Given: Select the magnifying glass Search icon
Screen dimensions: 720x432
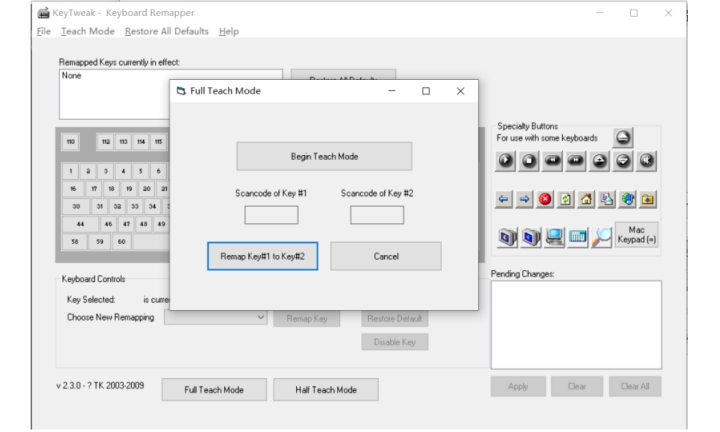Looking at the screenshot, I should tap(601, 239).
